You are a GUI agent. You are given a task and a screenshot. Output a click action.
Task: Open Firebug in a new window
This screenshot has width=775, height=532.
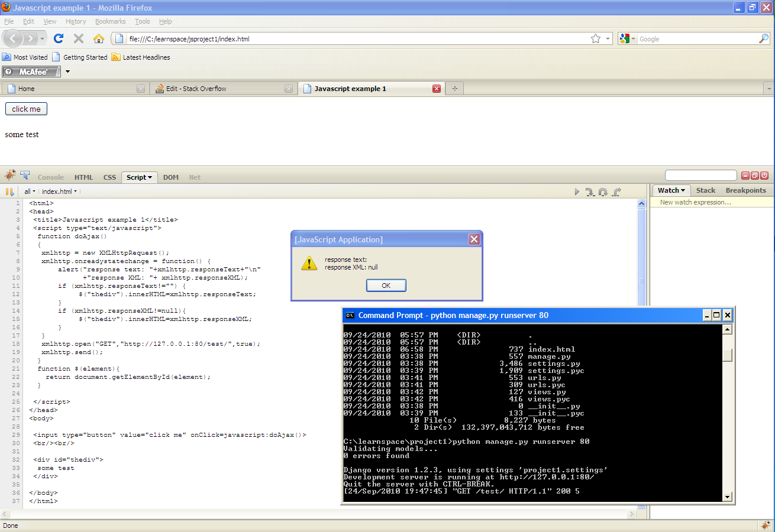tap(755, 176)
